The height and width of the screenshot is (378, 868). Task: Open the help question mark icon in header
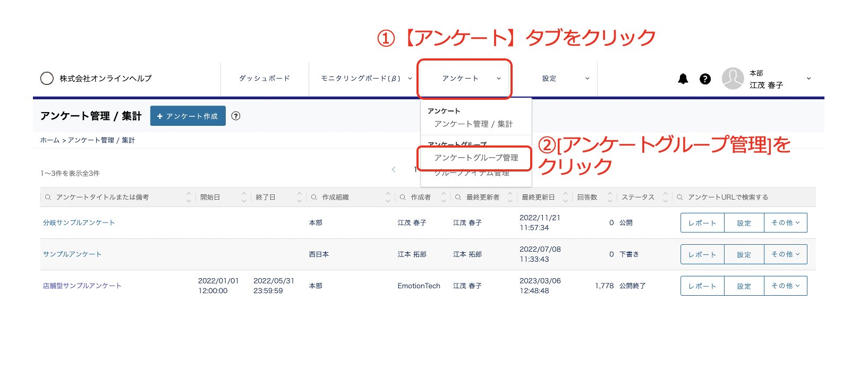[705, 79]
